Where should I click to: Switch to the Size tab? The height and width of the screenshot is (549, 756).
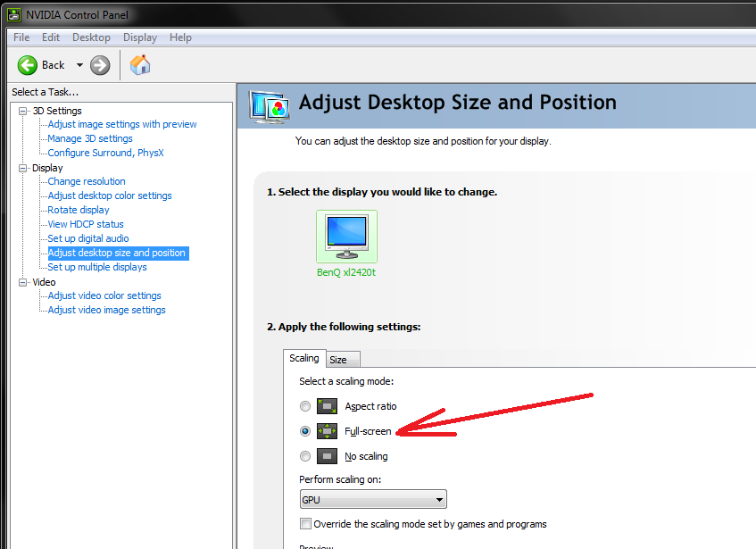(343, 360)
